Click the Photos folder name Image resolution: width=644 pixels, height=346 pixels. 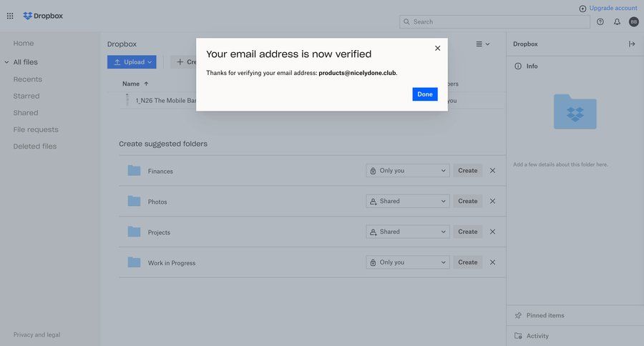(157, 202)
